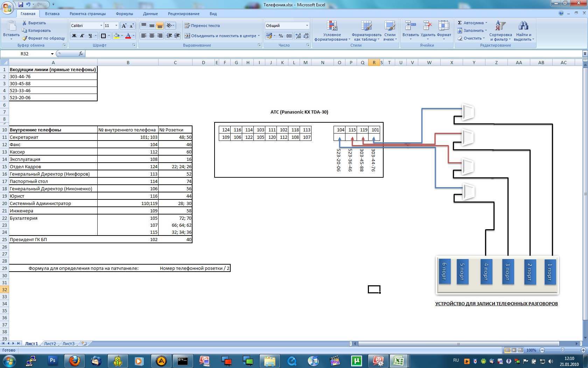The width and height of the screenshot is (588, 368).
Task: Align text to middle of cell
Action: [x=152, y=26]
